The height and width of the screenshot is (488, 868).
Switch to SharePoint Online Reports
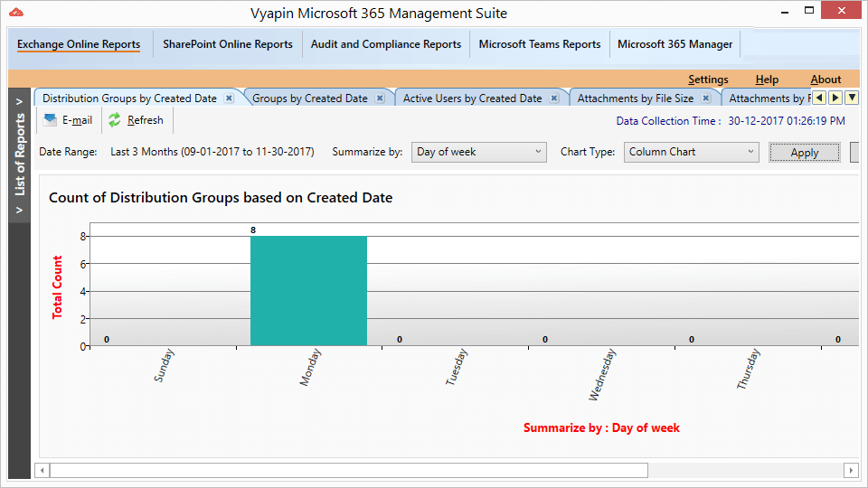click(x=228, y=44)
